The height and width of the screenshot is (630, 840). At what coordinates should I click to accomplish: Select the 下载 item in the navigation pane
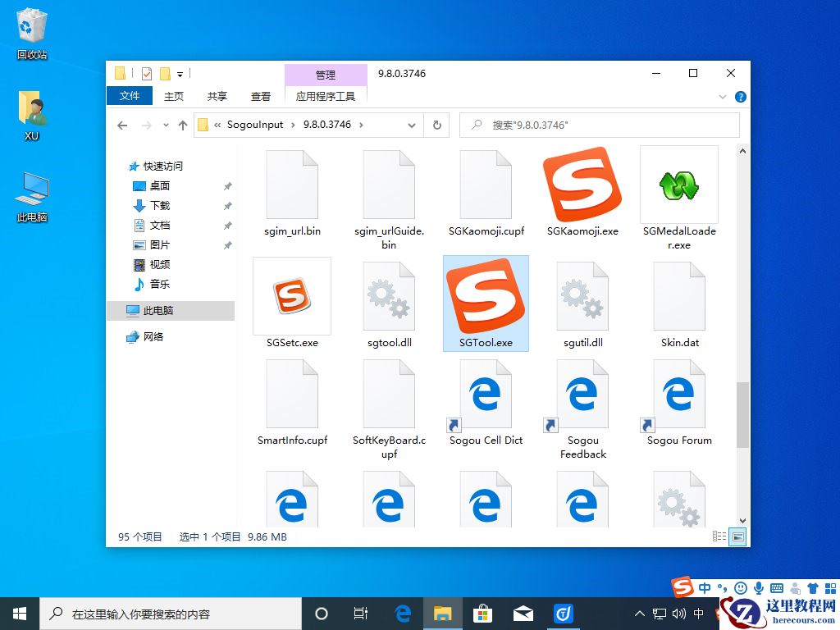[161, 205]
